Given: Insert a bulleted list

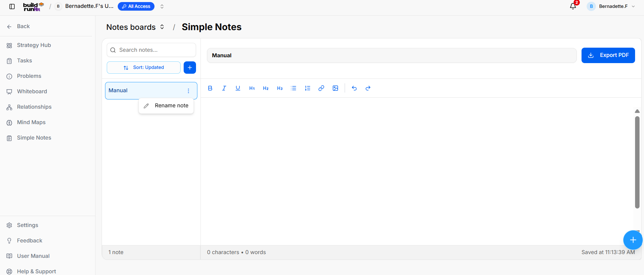Looking at the screenshot, I should pyautogui.click(x=294, y=88).
